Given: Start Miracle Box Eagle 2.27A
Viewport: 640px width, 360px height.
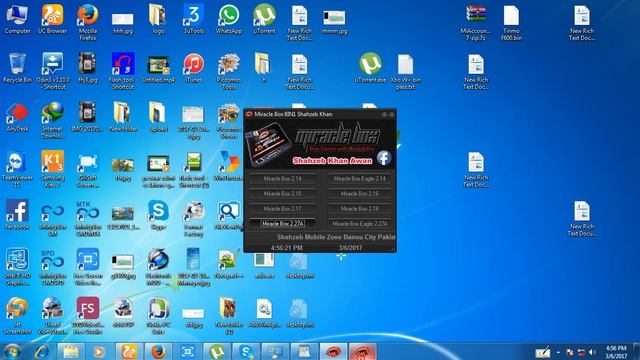Looking at the screenshot, I should coord(360,224).
